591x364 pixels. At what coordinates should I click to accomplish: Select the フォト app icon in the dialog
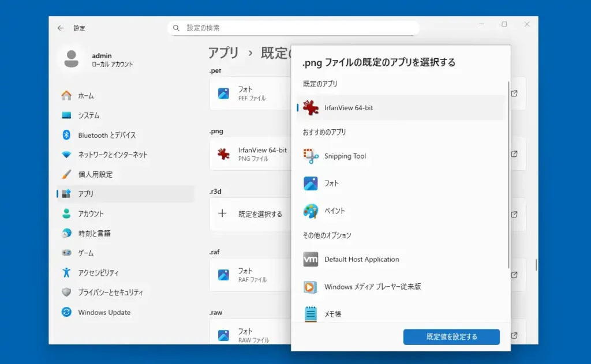[x=311, y=183]
